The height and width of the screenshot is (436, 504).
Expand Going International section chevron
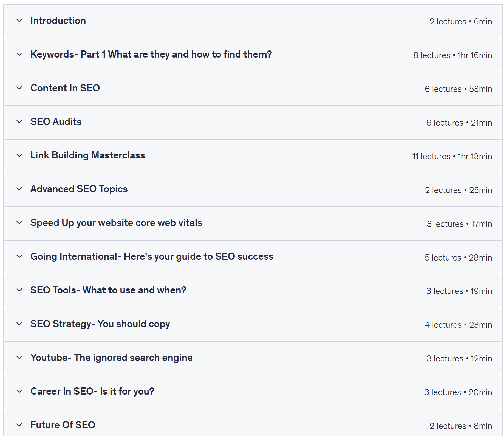[19, 256]
